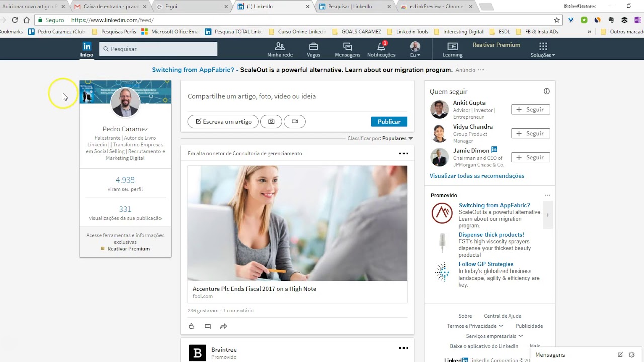Open Central de Ajuda footer link
The width and height of the screenshot is (644, 362).
pyautogui.click(x=503, y=316)
